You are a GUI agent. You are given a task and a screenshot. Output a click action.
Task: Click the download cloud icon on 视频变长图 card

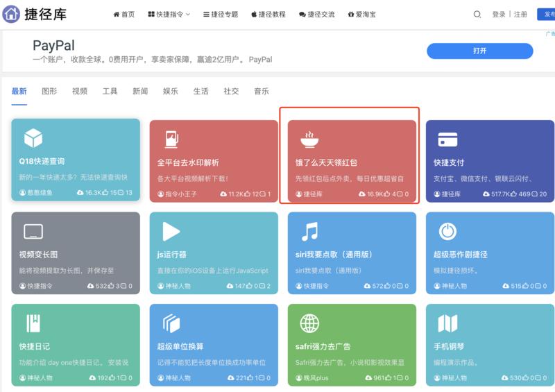(x=91, y=286)
